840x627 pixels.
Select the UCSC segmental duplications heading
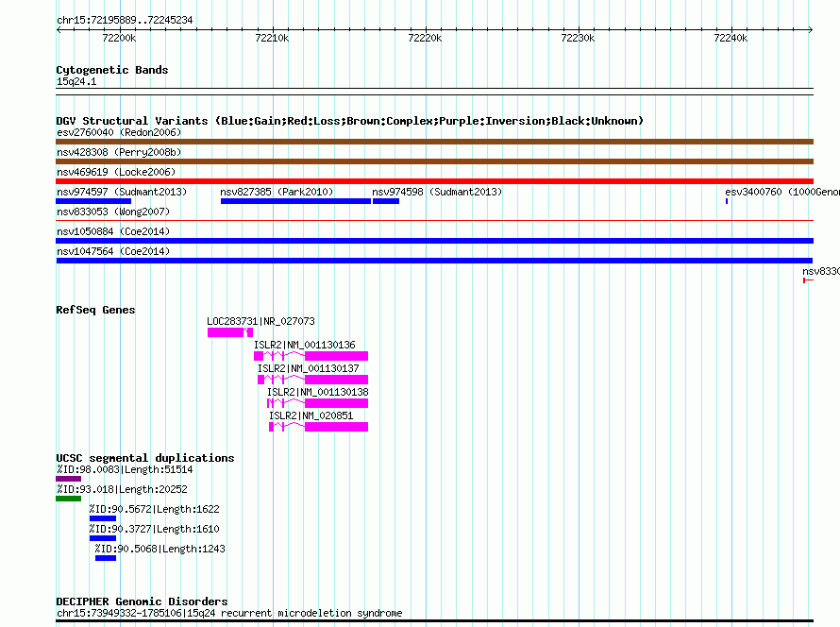[145, 458]
